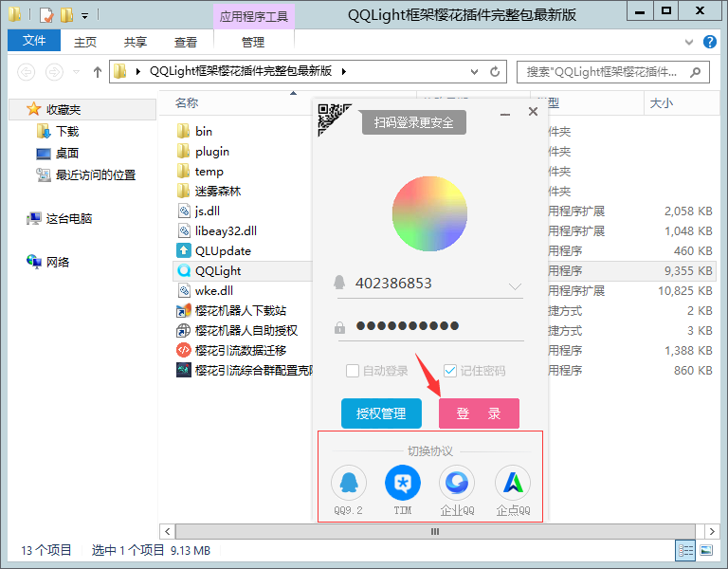Switch to large icons view layout

click(706, 550)
